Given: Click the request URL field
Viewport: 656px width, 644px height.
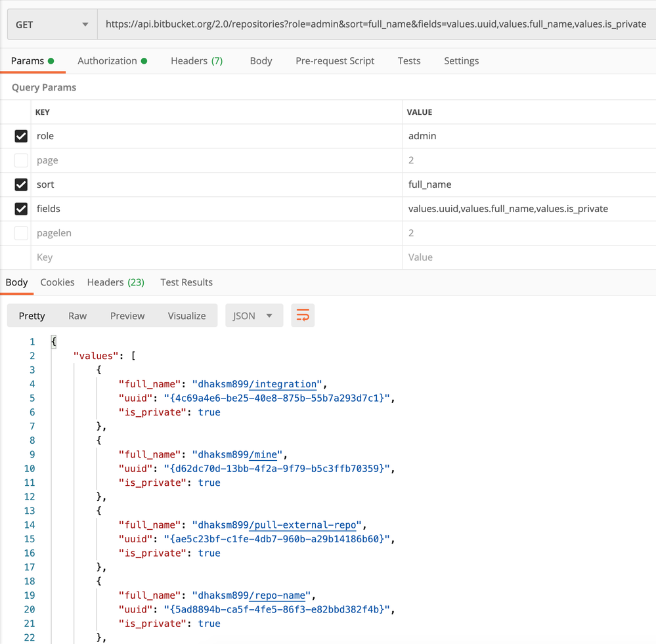Looking at the screenshot, I should click(x=376, y=24).
